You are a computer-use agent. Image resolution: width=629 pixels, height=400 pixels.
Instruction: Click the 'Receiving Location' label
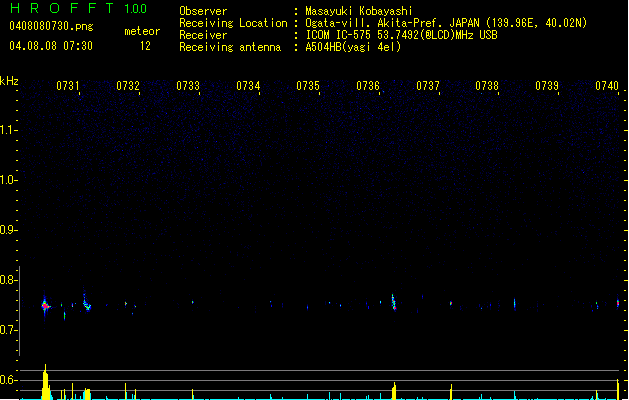click(x=233, y=23)
